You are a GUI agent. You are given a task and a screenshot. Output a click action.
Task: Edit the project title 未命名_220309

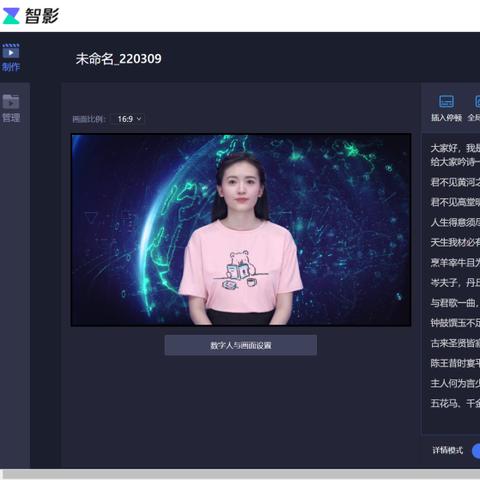118,59
